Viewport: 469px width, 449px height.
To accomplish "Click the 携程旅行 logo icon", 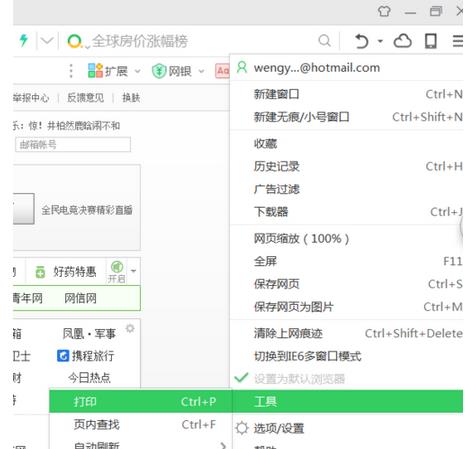I will (x=63, y=355).
